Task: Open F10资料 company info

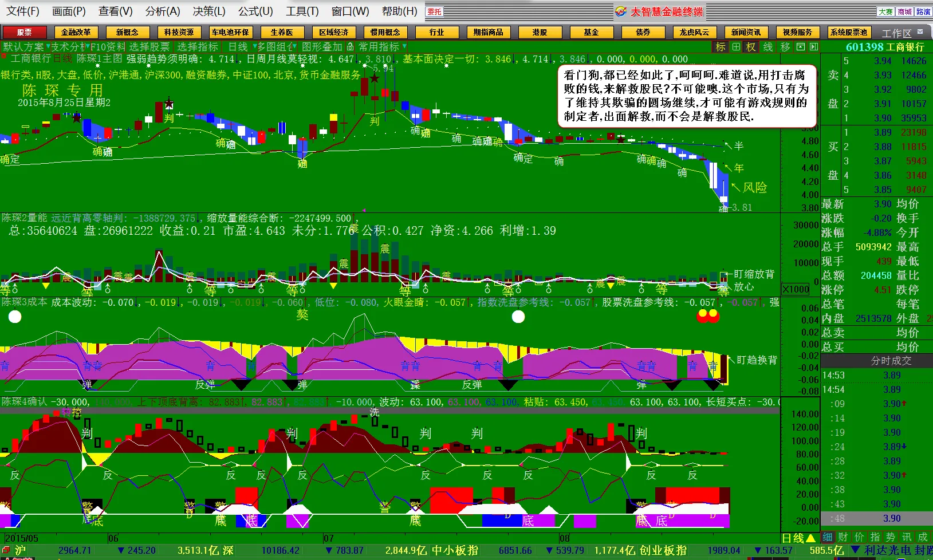Action: tap(108, 47)
